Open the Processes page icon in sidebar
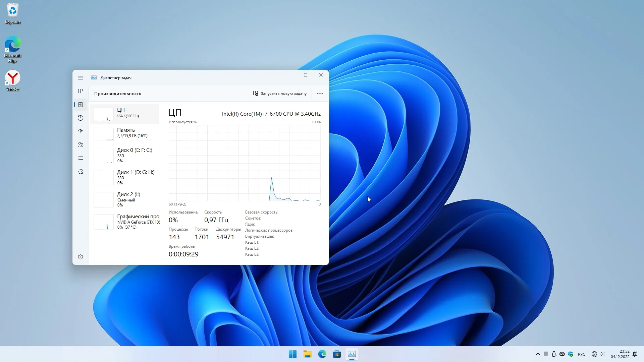The image size is (644, 362). pyautogui.click(x=80, y=91)
